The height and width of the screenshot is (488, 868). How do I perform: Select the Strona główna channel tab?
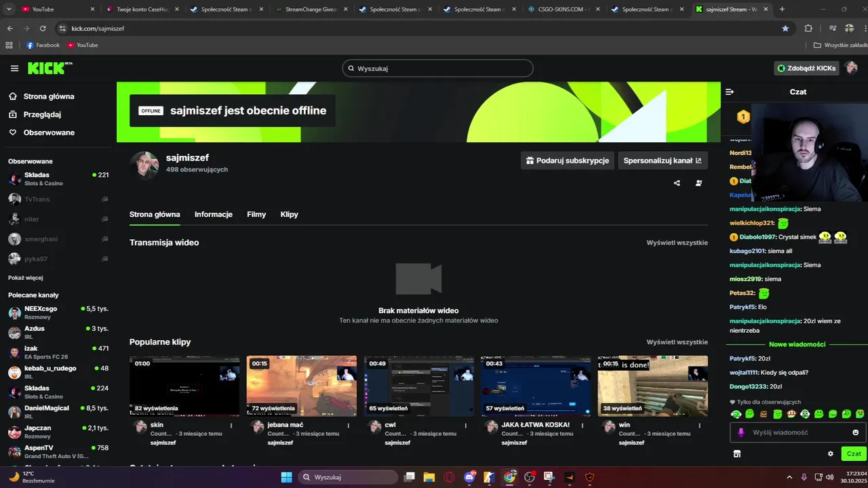click(155, 214)
